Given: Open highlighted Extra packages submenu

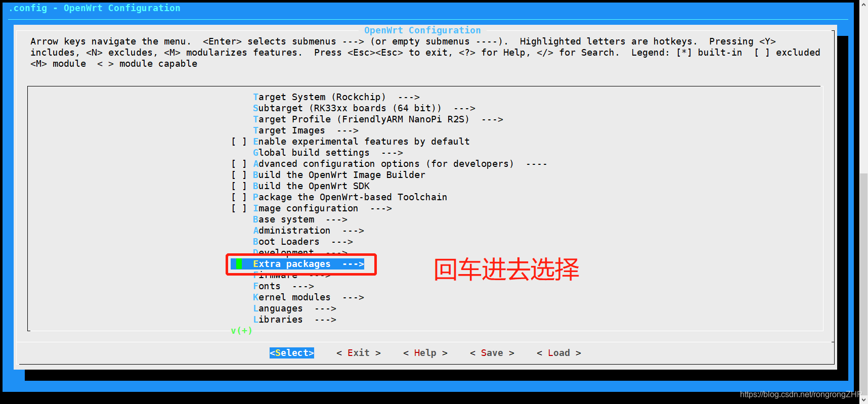Looking at the screenshot, I should (309, 264).
